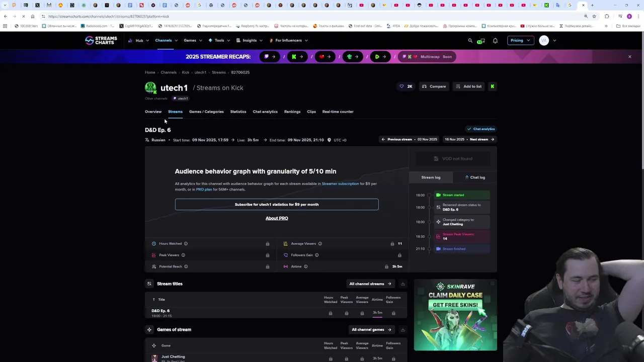Go to Previous stream 03 Nov 2025
The height and width of the screenshot is (362, 644).
409,139
